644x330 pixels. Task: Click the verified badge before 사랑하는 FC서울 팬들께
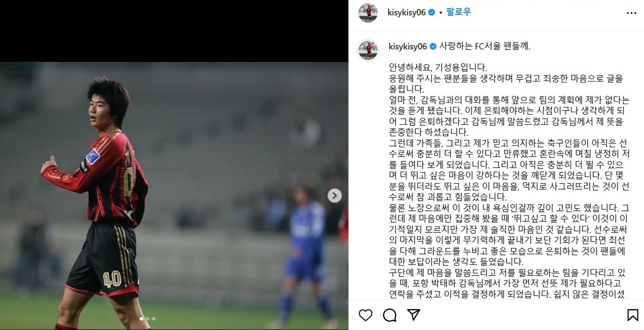[x=432, y=46]
